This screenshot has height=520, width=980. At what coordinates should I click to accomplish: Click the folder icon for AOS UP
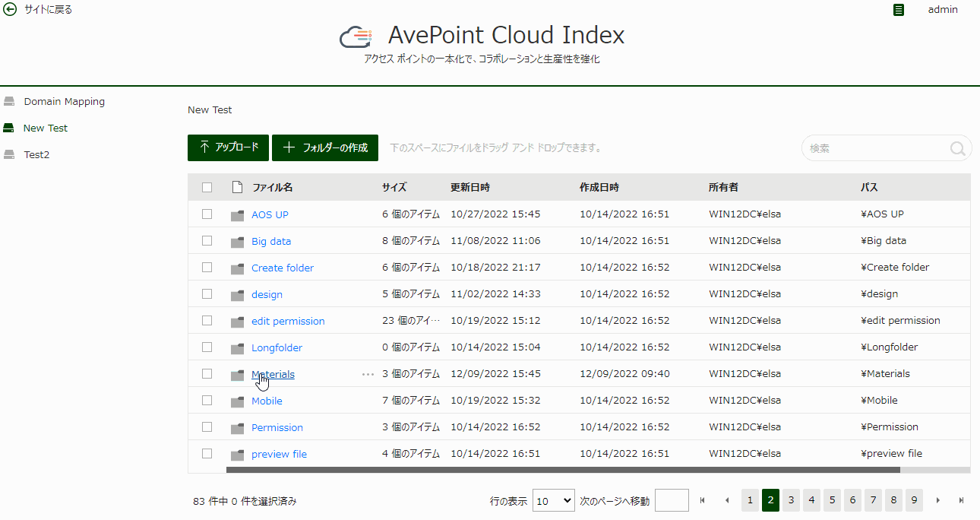pos(237,215)
